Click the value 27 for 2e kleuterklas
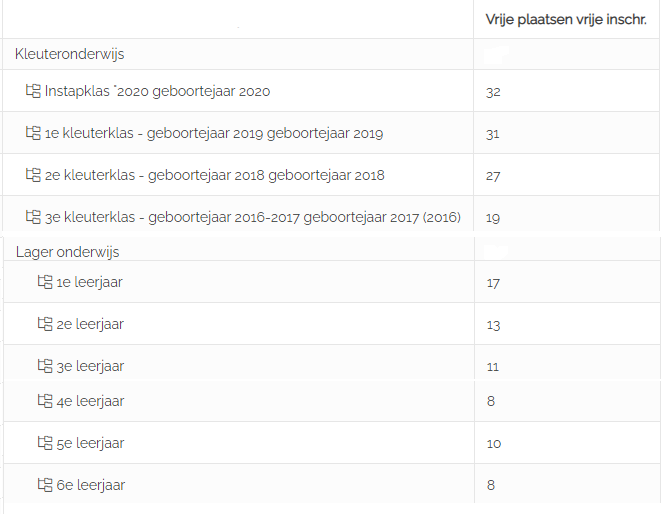 coord(493,176)
